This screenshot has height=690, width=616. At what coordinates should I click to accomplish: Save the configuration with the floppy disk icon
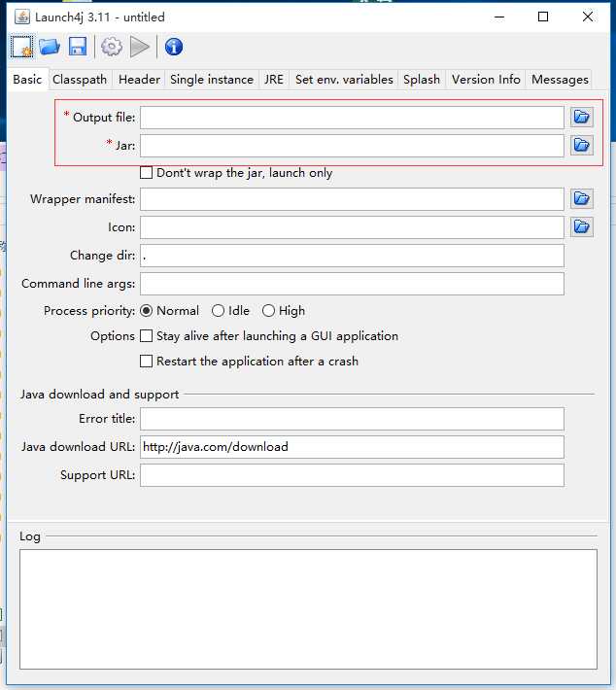coord(78,47)
